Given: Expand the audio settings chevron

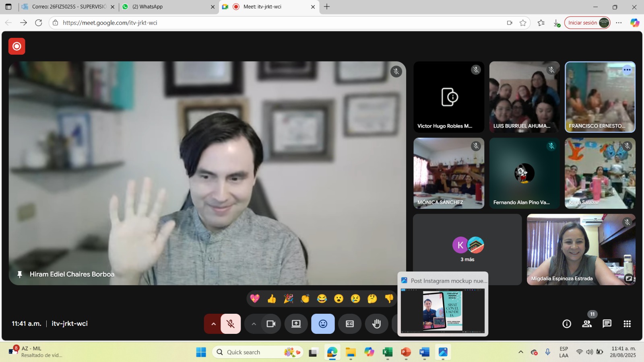Looking at the screenshot, I should tap(213, 324).
